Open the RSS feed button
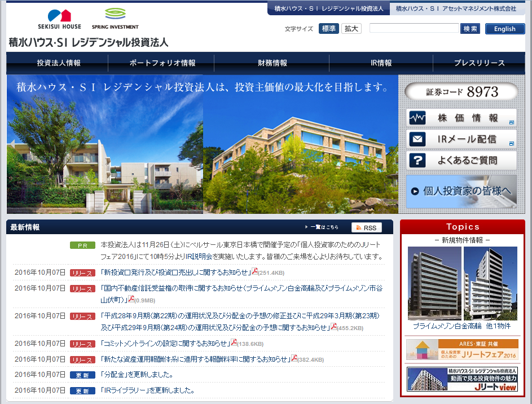This screenshot has width=532, height=404. coord(366,227)
